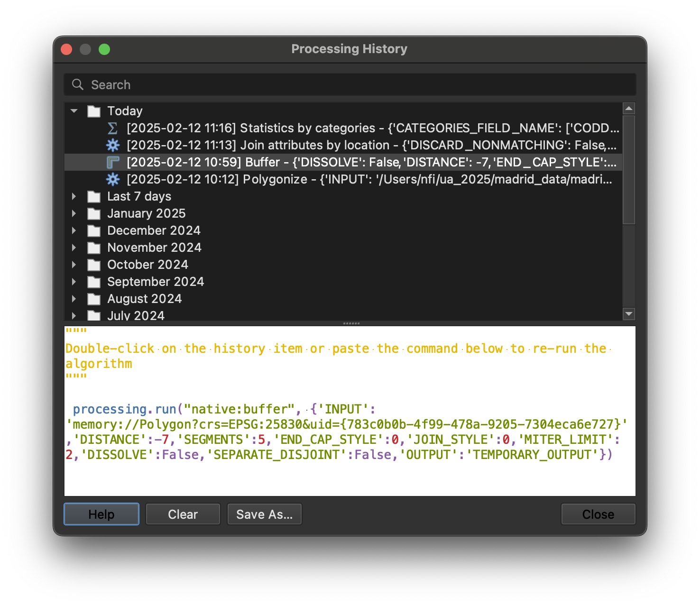700x606 pixels.
Task: Click the Statistics by categories sigma icon
Action: click(112, 128)
